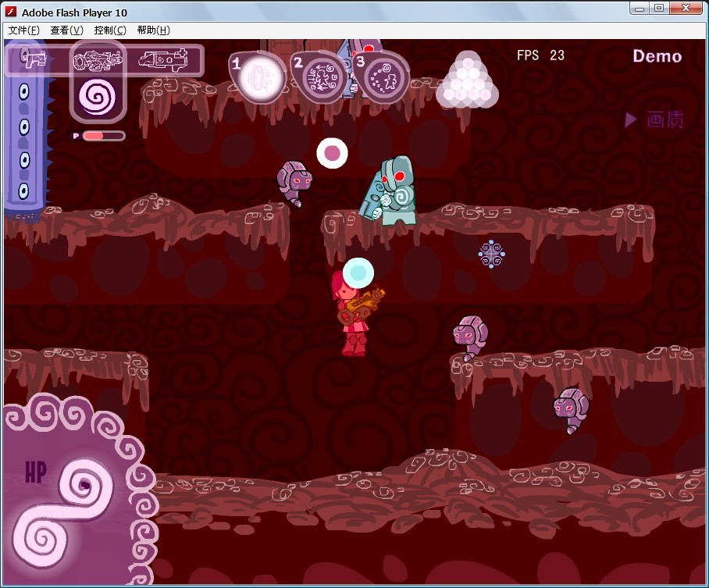This screenshot has height=588, width=709.
Task: Click the Flash Player logo in title bar
Action: (x=11, y=12)
